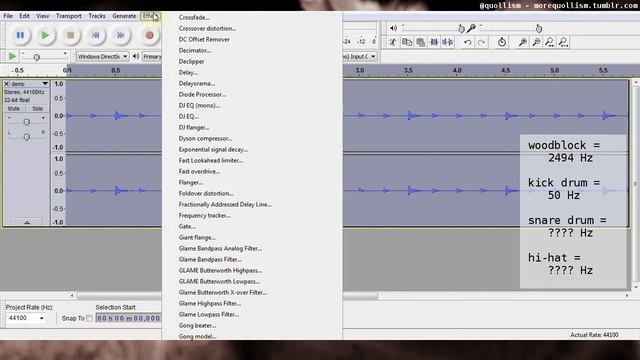This screenshot has height=360, width=640.
Task: Open the File menu
Action: point(8,16)
